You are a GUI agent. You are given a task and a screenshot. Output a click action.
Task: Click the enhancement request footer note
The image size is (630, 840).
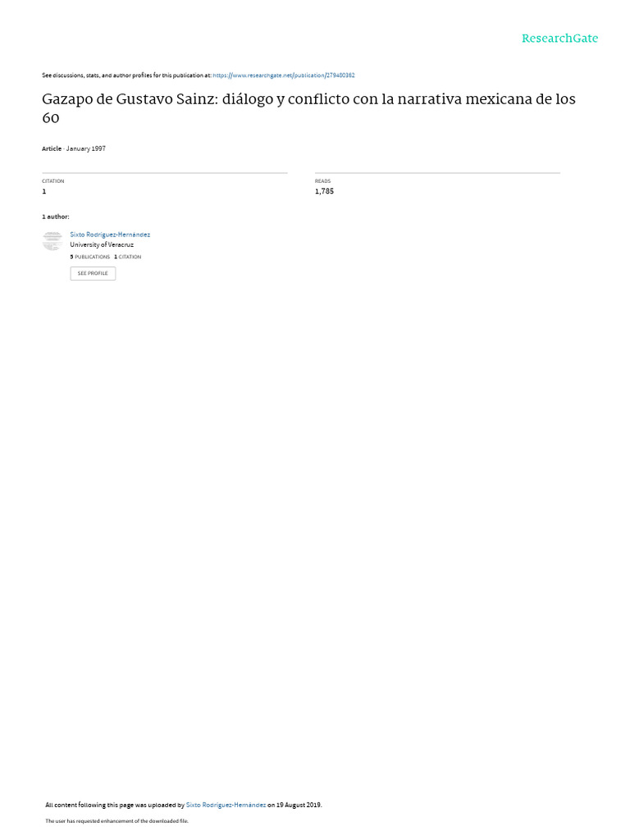coord(116,820)
